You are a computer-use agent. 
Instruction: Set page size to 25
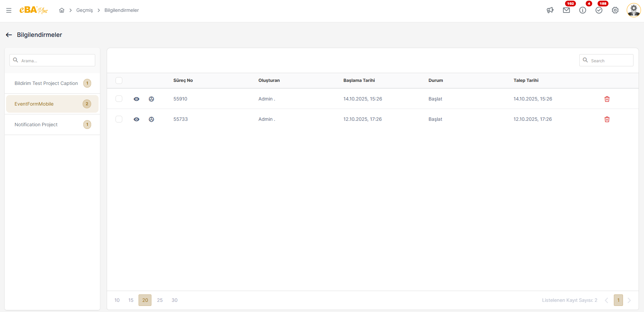[160, 300]
